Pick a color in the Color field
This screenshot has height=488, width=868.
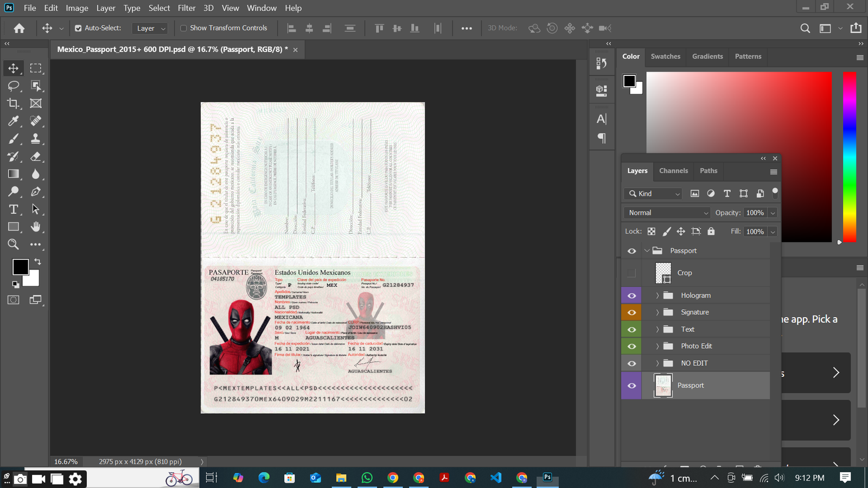(x=739, y=157)
